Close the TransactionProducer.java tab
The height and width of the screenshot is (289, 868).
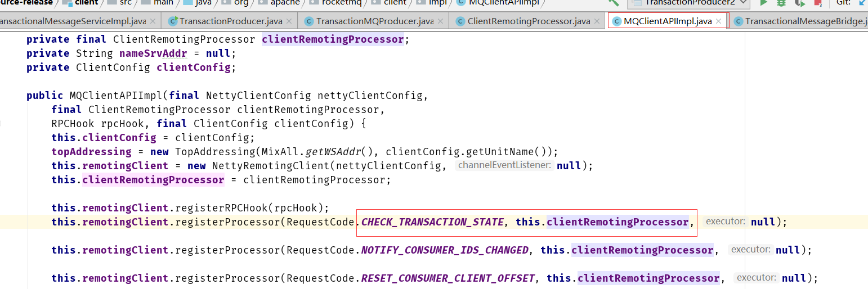[289, 21]
